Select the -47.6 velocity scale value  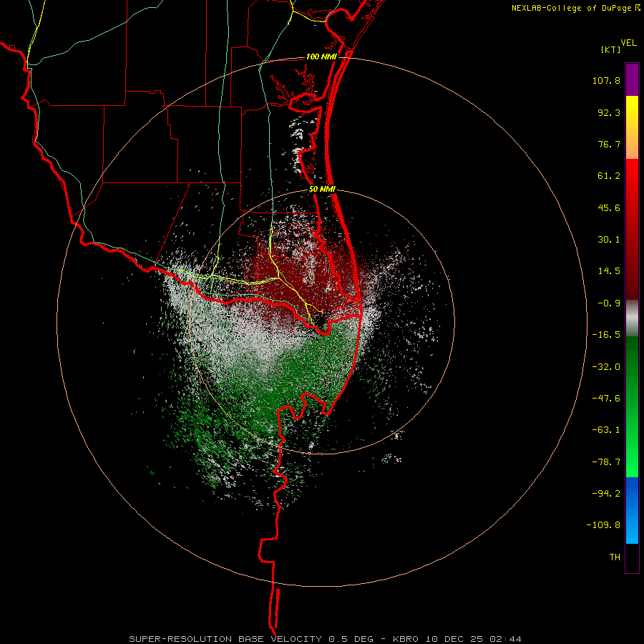click(x=606, y=399)
